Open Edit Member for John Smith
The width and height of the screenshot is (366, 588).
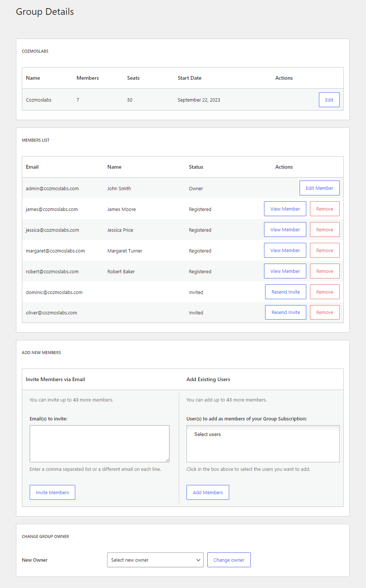(x=319, y=188)
